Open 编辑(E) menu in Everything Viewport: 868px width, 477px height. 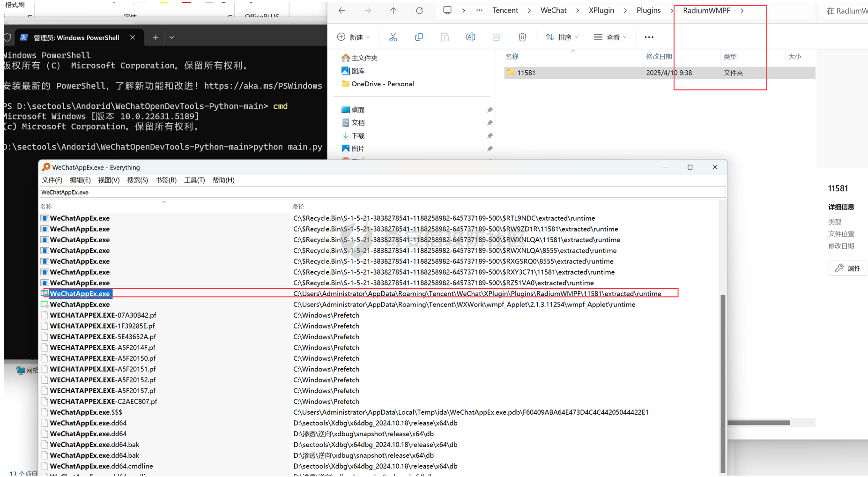[80, 180]
